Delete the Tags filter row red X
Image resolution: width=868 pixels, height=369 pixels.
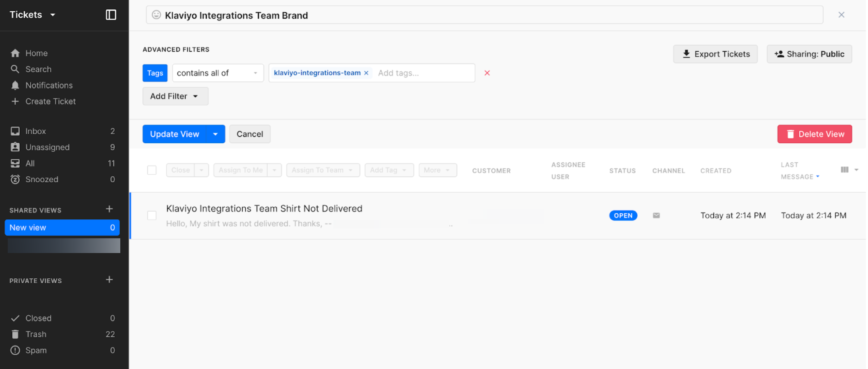pos(487,73)
